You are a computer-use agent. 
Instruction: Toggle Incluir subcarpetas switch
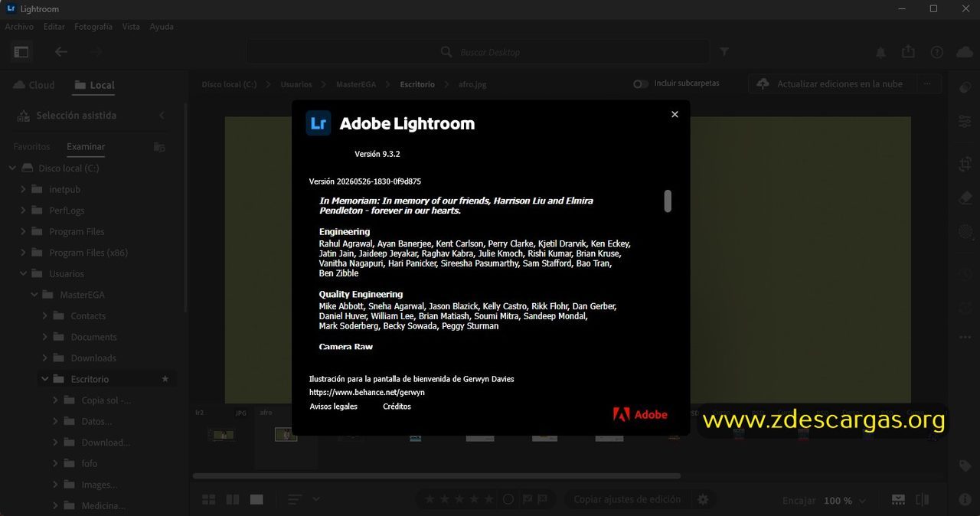(x=641, y=83)
